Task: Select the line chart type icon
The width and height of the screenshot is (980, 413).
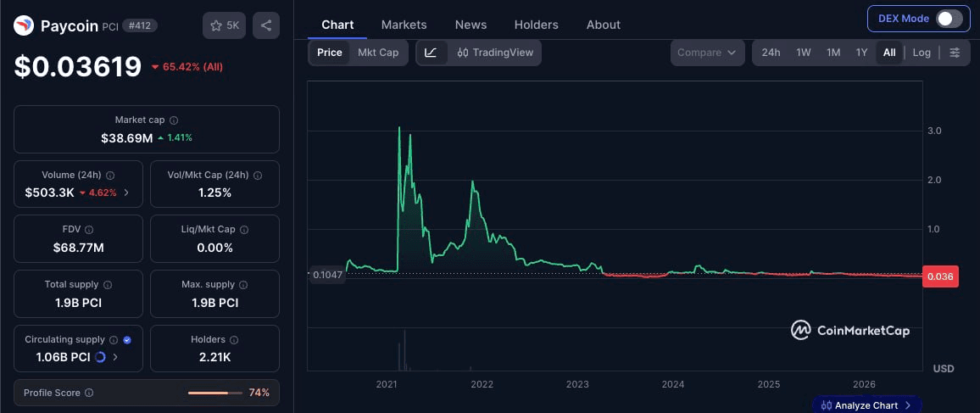Action: [432, 53]
